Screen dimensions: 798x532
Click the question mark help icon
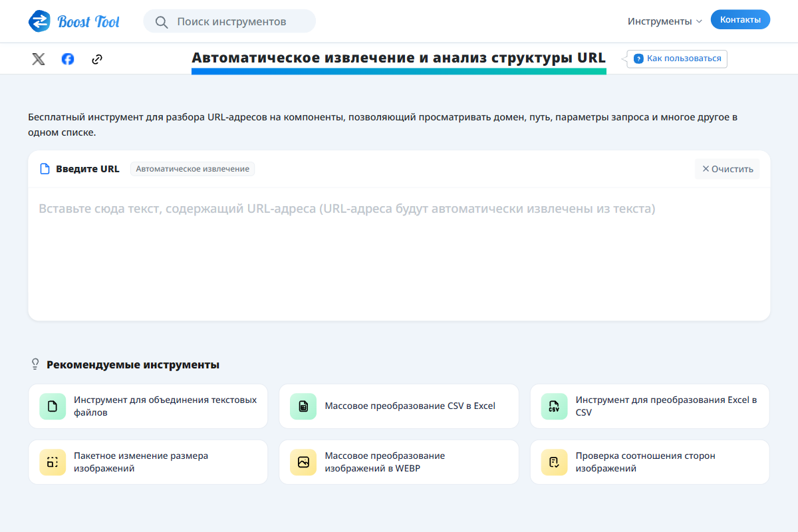click(x=638, y=59)
